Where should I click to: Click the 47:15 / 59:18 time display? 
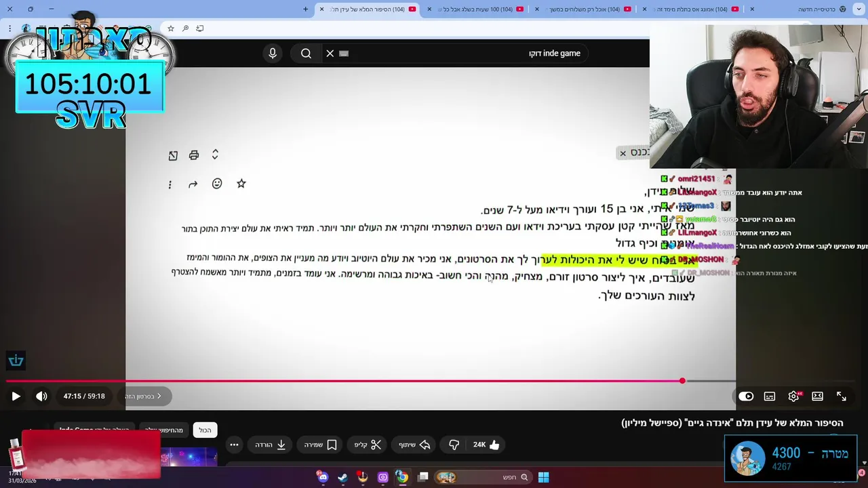[84, 396]
